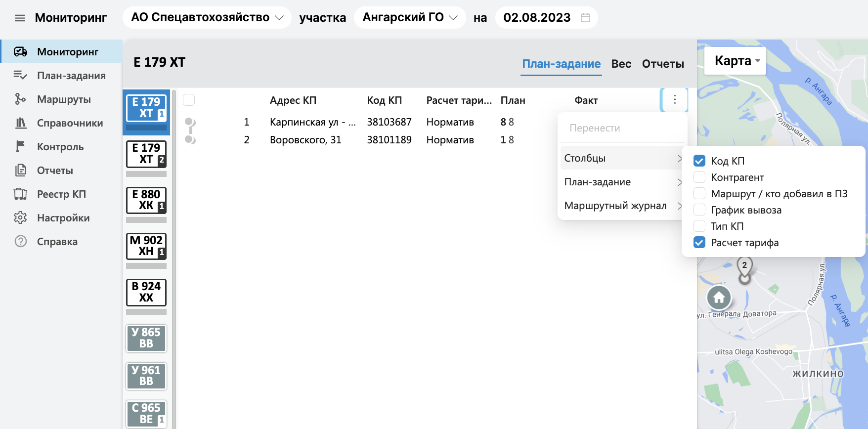Click map marker number 2
The width and height of the screenshot is (868, 429).
coord(744,267)
